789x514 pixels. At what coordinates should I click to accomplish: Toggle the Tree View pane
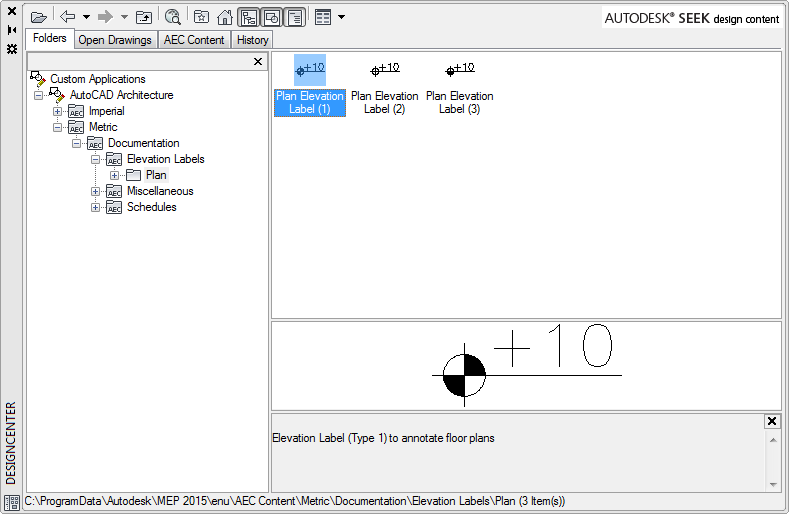coord(249,18)
